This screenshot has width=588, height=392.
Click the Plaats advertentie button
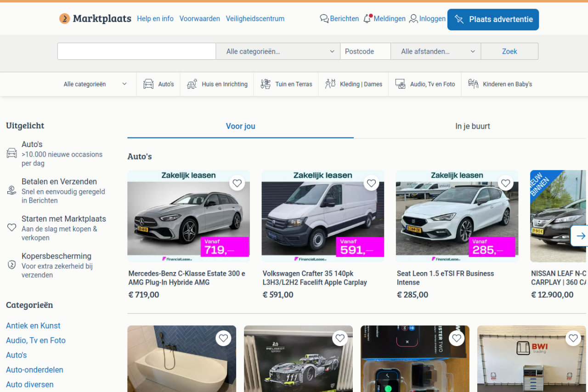pyautogui.click(x=493, y=19)
